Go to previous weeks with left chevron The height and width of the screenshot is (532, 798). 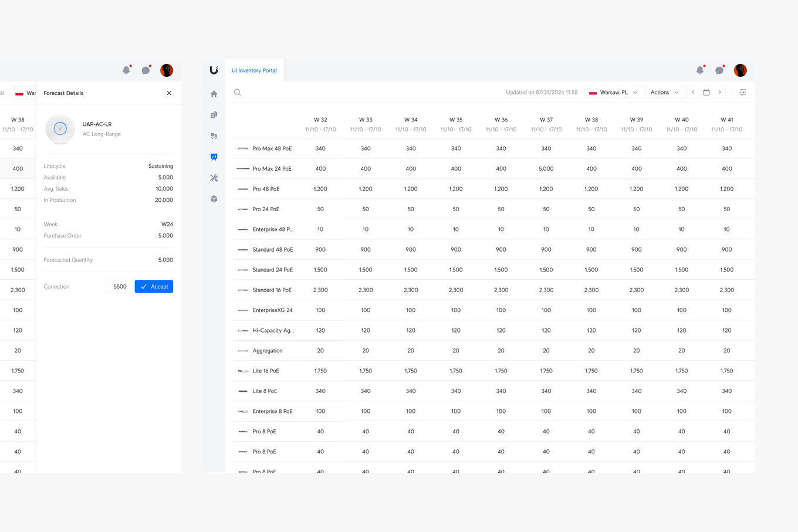point(693,92)
